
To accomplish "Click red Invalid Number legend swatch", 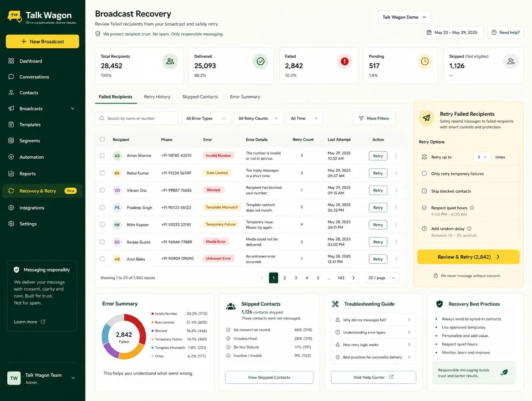I will click(153, 314).
